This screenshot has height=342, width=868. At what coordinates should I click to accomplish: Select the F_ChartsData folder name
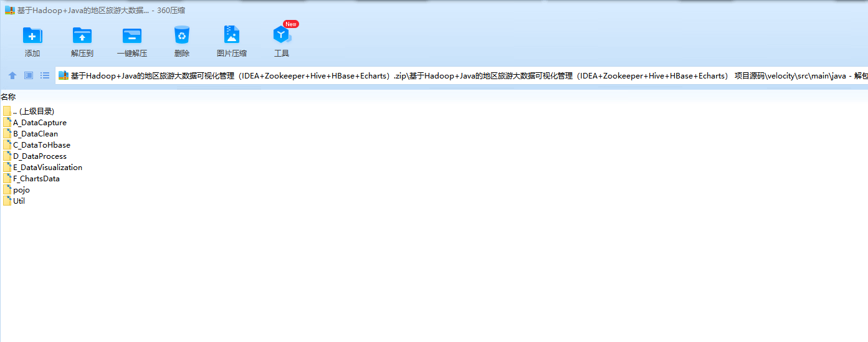(x=36, y=179)
